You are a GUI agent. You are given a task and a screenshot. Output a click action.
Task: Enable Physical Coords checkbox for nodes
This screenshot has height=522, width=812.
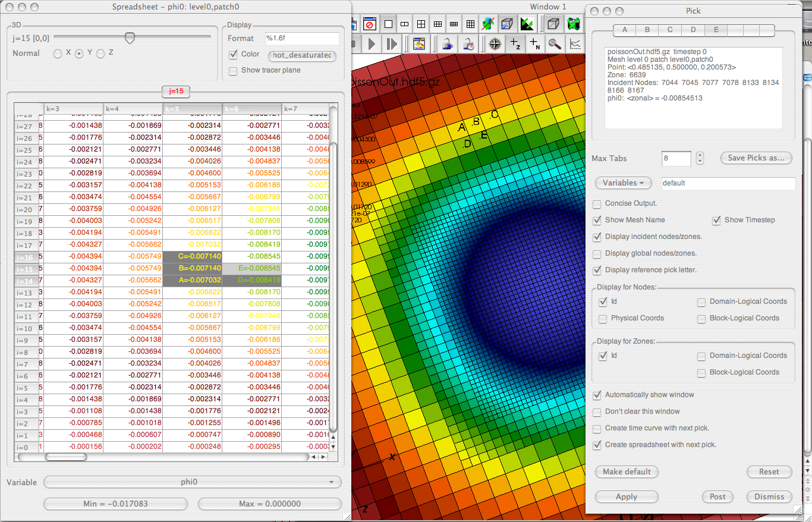point(603,319)
